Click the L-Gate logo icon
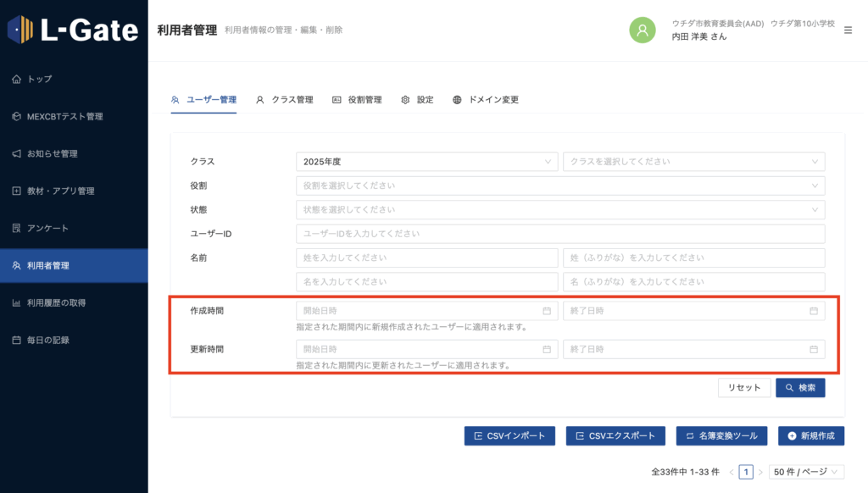This screenshot has height=493, width=868. click(x=21, y=30)
